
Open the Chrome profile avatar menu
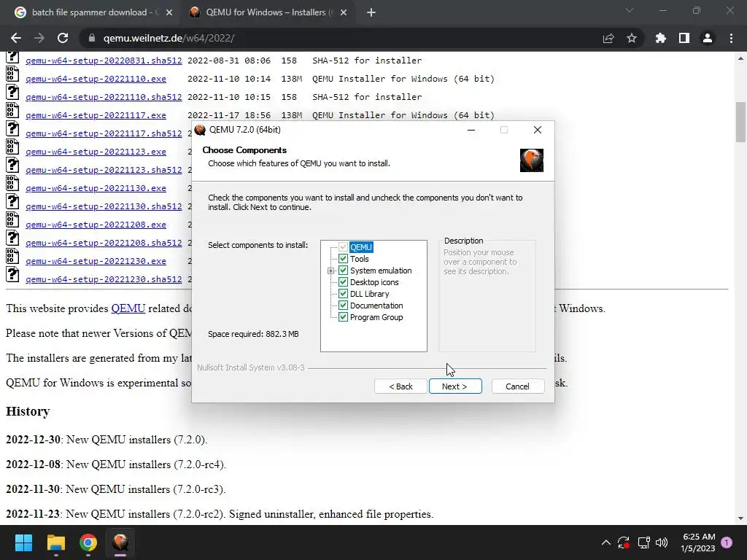(708, 38)
